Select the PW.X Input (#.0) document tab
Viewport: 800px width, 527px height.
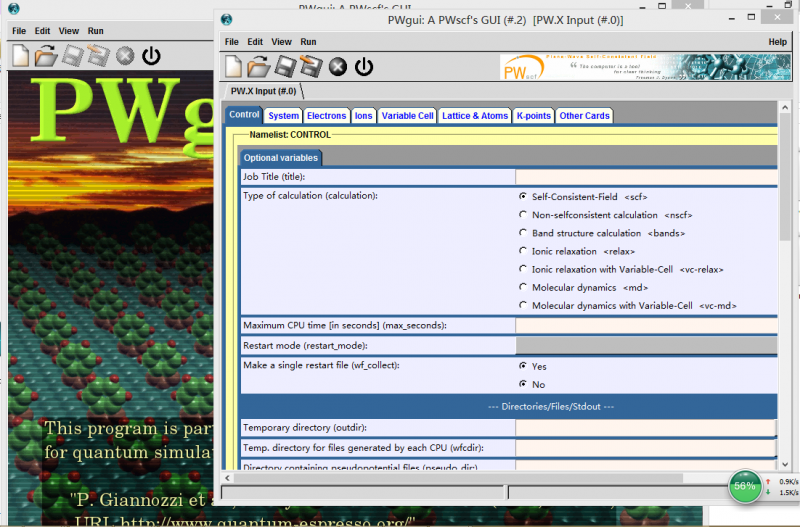264,91
